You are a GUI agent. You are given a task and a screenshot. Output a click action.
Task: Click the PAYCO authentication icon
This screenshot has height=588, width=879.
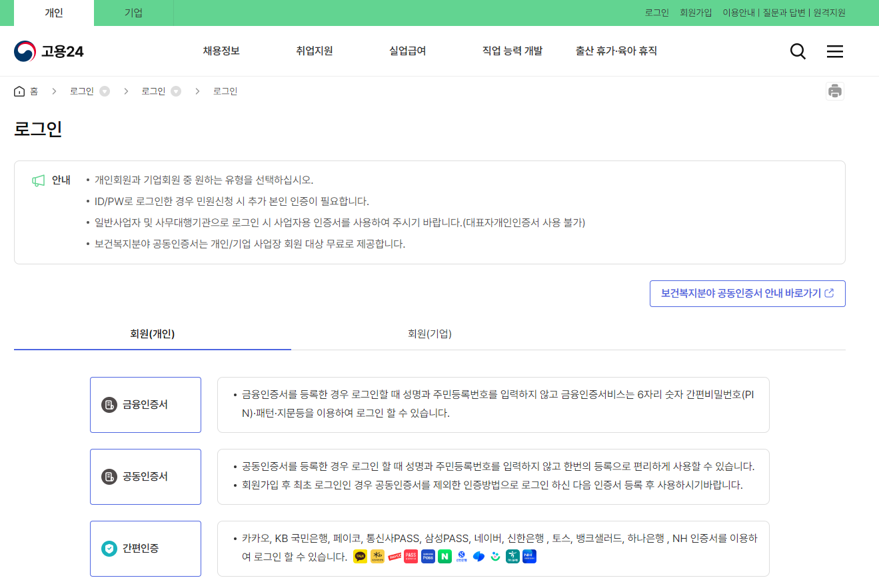tap(395, 556)
